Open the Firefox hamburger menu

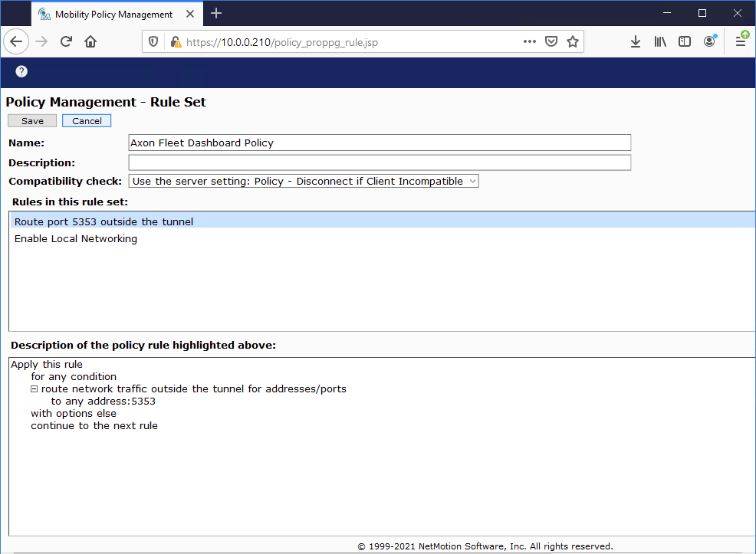(x=741, y=42)
